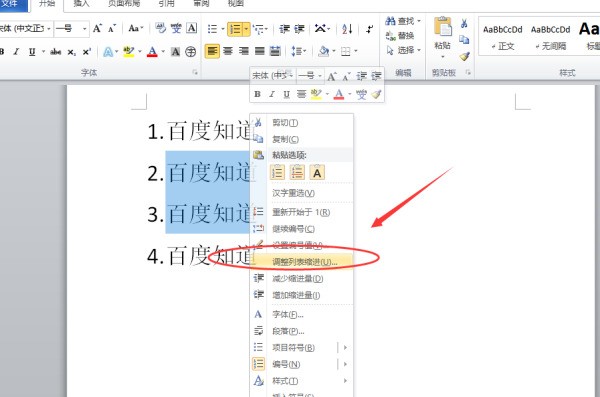Image resolution: width=600 pixels, height=397 pixels.
Task: Toggle Align Left in ribbon
Action: point(212,51)
